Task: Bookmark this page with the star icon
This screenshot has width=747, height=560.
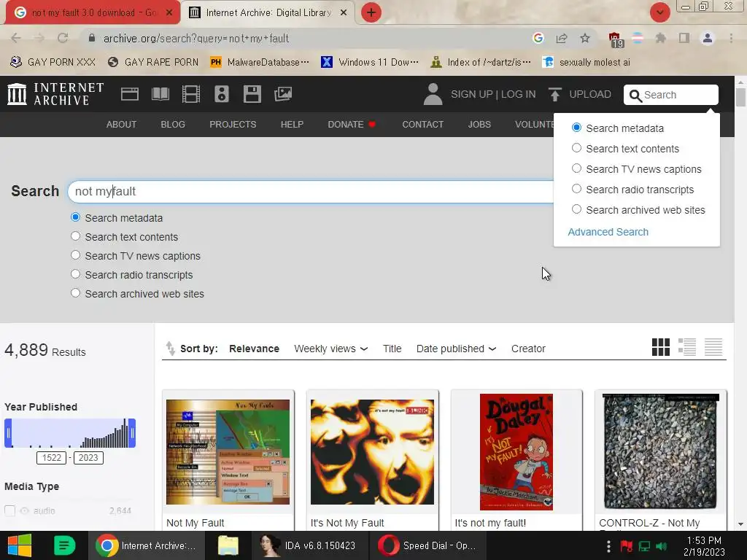Action: coord(585,38)
